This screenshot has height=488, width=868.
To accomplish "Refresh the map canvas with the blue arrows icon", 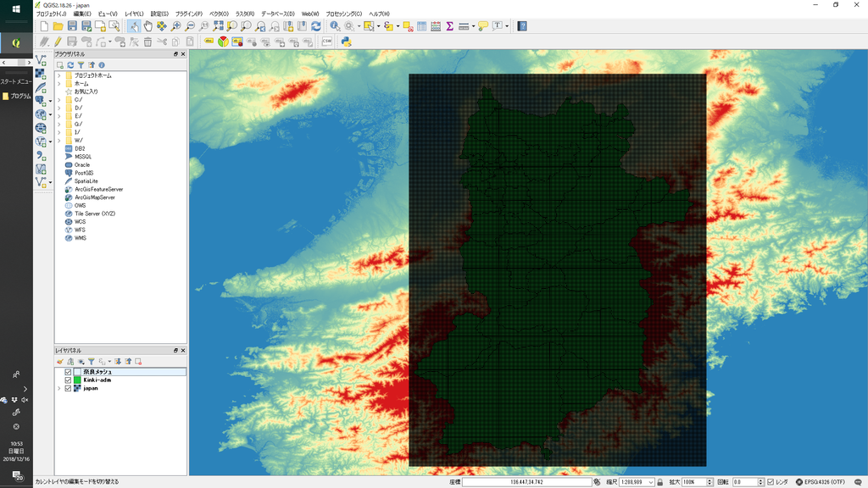I will click(316, 26).
